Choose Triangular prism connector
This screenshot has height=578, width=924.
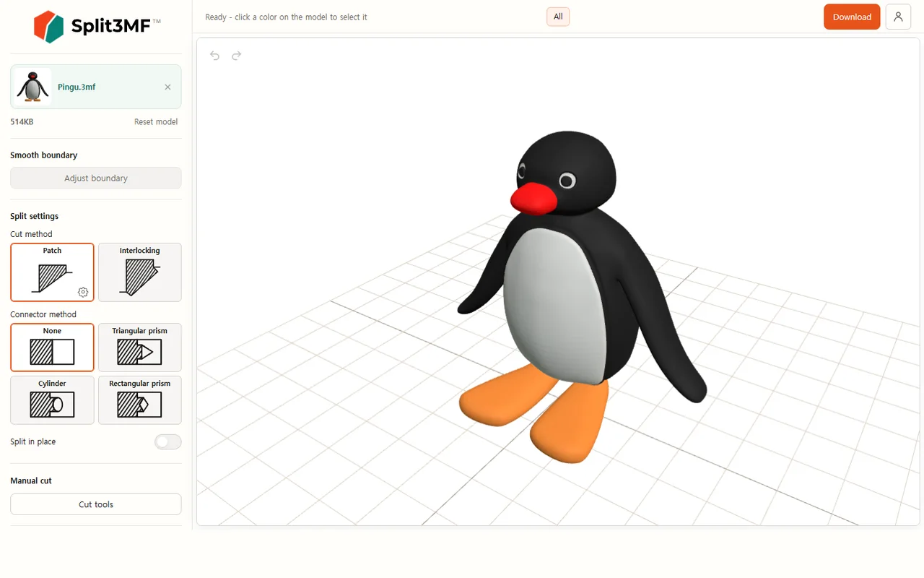tap(140, 347)
